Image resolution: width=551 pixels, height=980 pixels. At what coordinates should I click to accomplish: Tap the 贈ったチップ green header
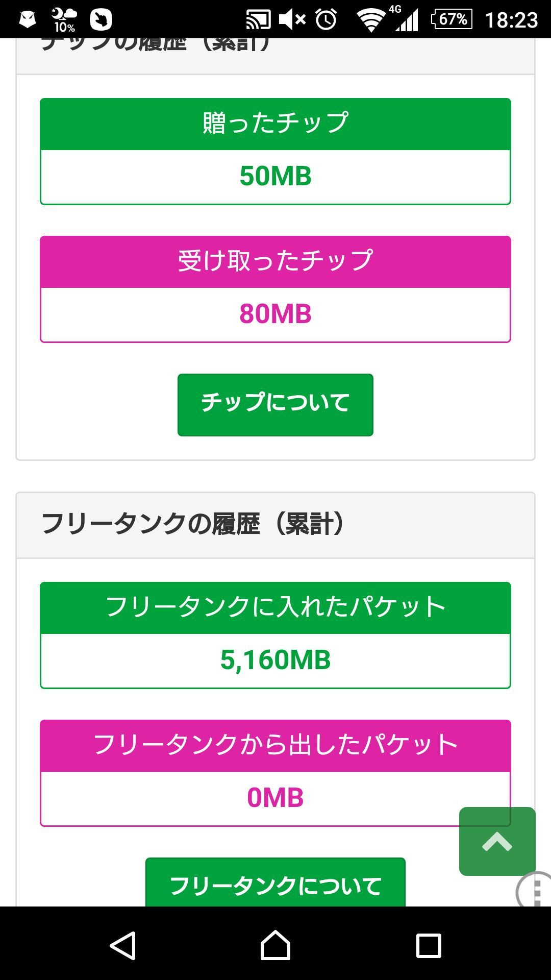[x=275, y=124]
